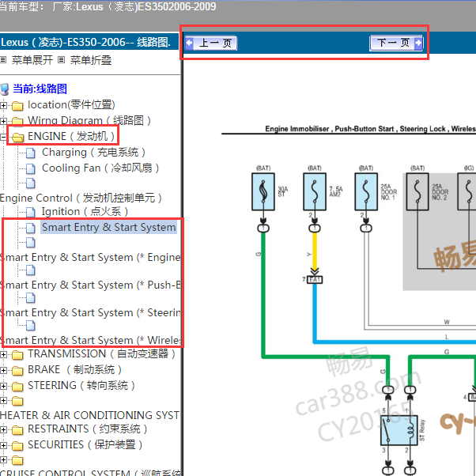476x476 pixels.
Task: Click the open ENGINE folder icon
Action: coord(18,138)
